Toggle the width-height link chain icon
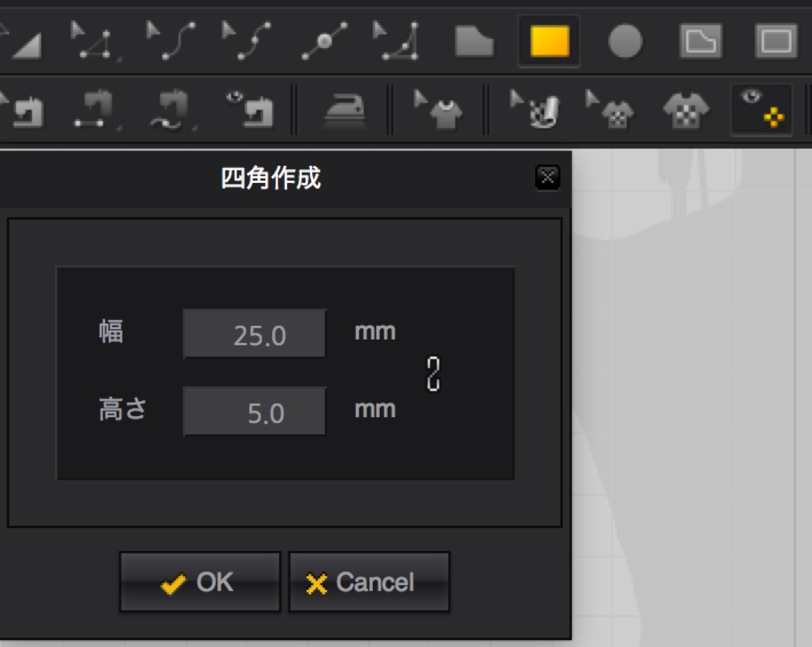 pyautogui.click(x=433, y=374)
